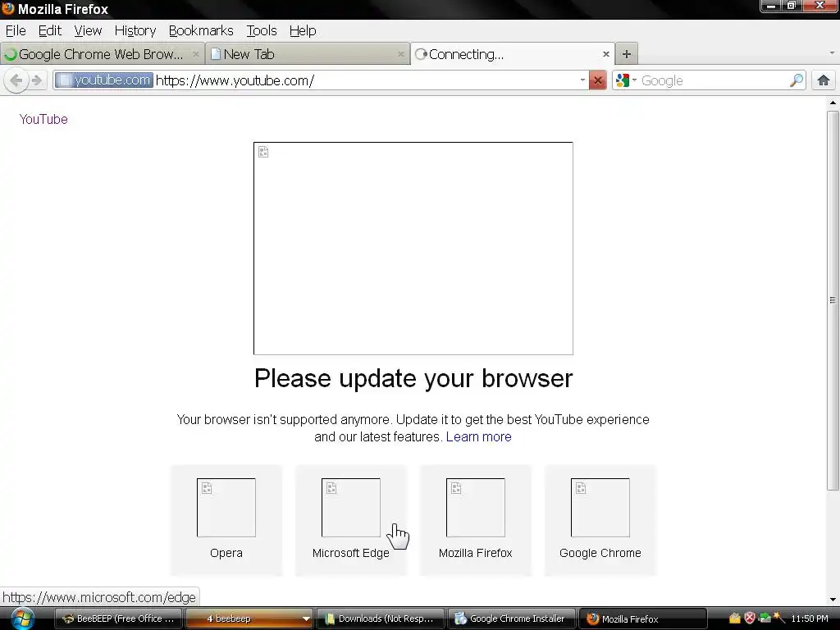Choose the Mozilla Firefox browser card
840x630 pixels.
[x=475, y=519]
